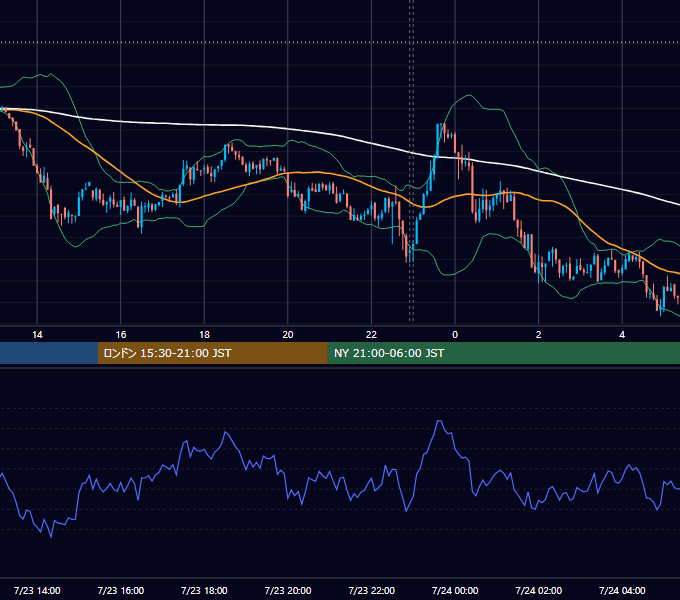680x600 pixels.
Task: Click the 7/23 14:00 time label
Action: tap(37, 590)
